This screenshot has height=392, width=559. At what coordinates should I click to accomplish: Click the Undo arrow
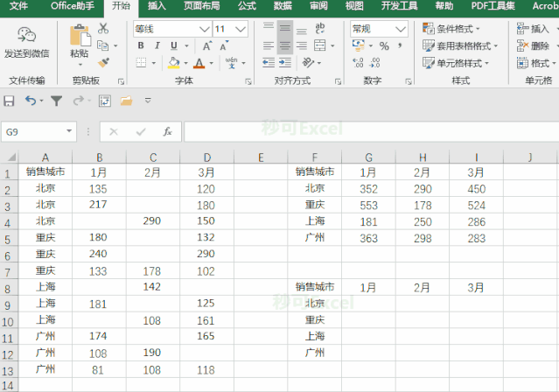coord(31,101)
